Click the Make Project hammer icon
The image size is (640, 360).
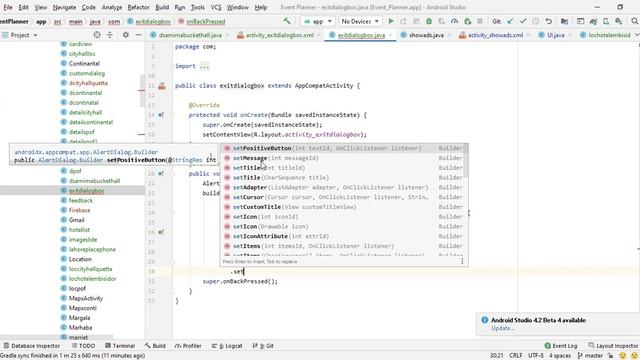(x=287, y=21)
